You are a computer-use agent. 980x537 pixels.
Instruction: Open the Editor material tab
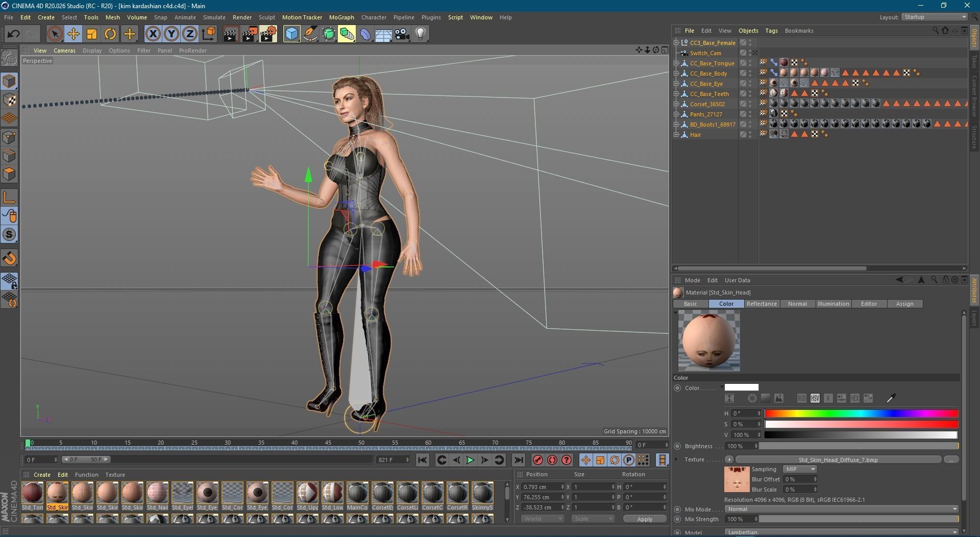click(x=869, y=304)
